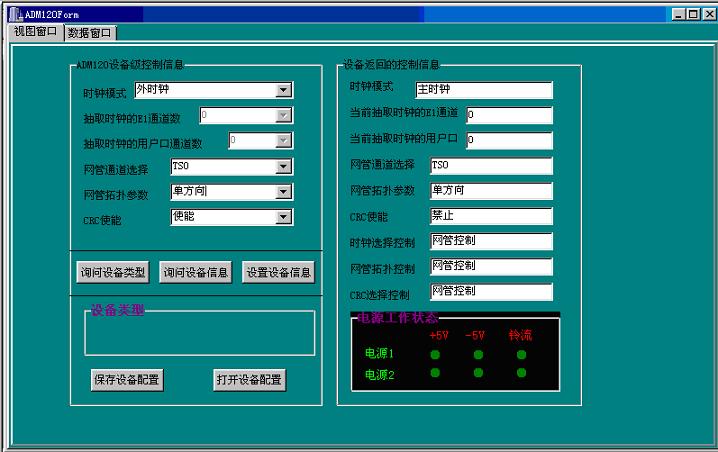Click the 电源1 -5V indicator light
718x452 pixels.
(x=478, y=354)
